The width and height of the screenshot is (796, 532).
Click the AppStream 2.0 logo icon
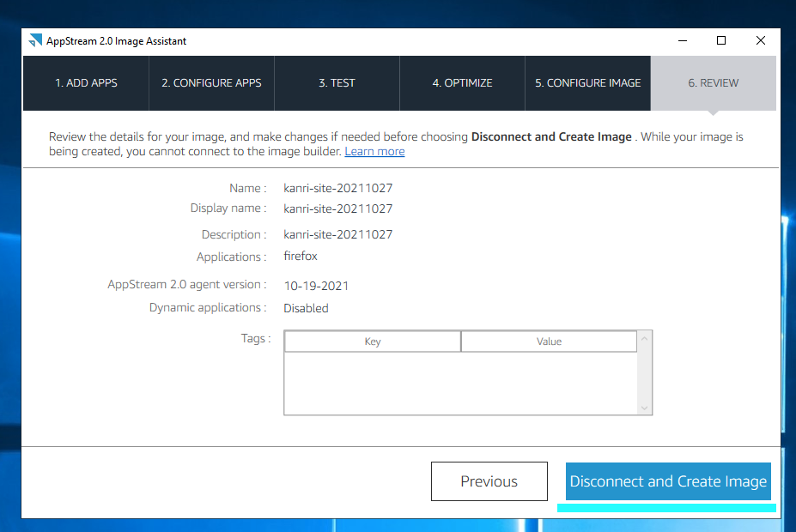click(x=35, y=40)
